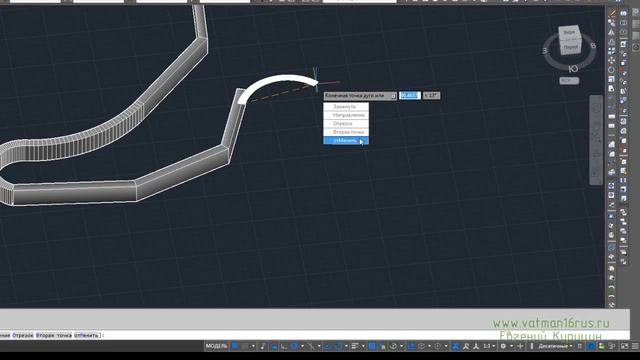Screen dimensions: 640x360
Task: Choose отМенить from the context menu
Action: click(346, 141)
